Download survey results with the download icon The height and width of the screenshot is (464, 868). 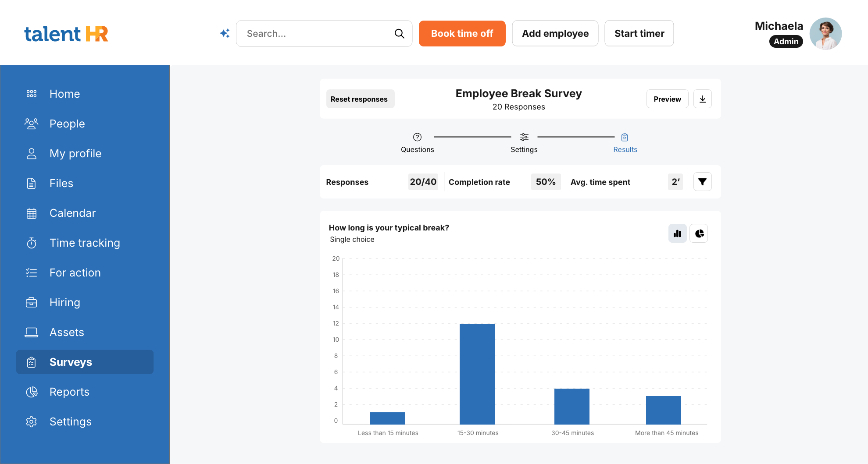(x=702, y=99)
